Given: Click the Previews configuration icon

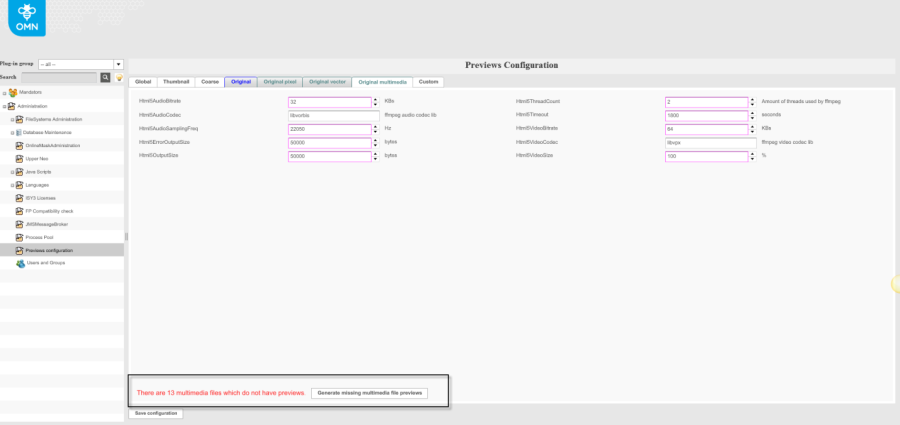Looking at the screenshot, I should [20, 250].
